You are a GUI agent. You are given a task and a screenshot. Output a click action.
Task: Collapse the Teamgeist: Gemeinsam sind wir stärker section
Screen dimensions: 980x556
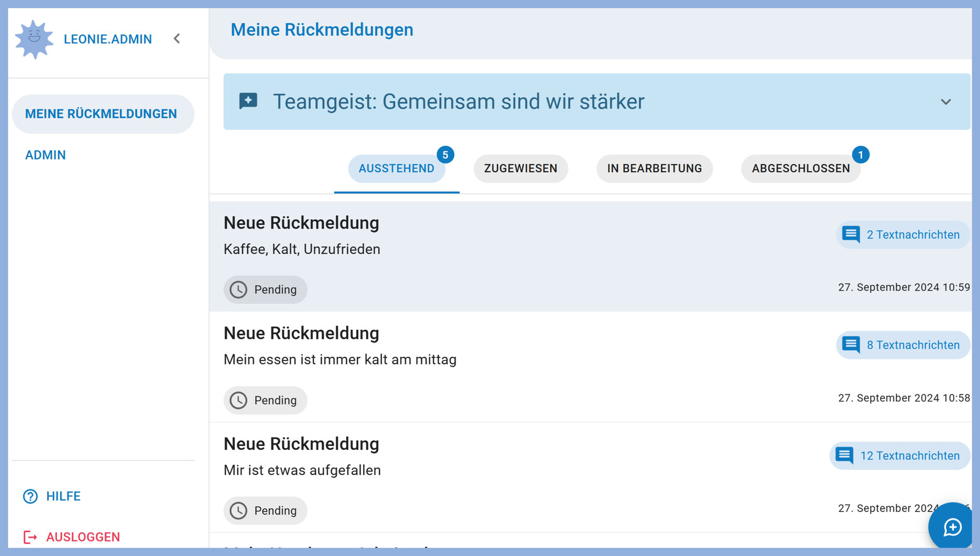[x=946, y=102]
